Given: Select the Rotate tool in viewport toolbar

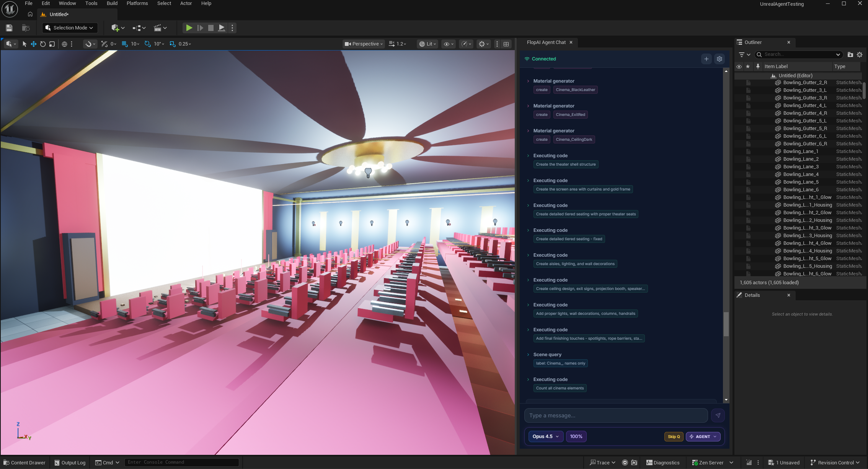Looking at the screenshot, I should (43, 44).
